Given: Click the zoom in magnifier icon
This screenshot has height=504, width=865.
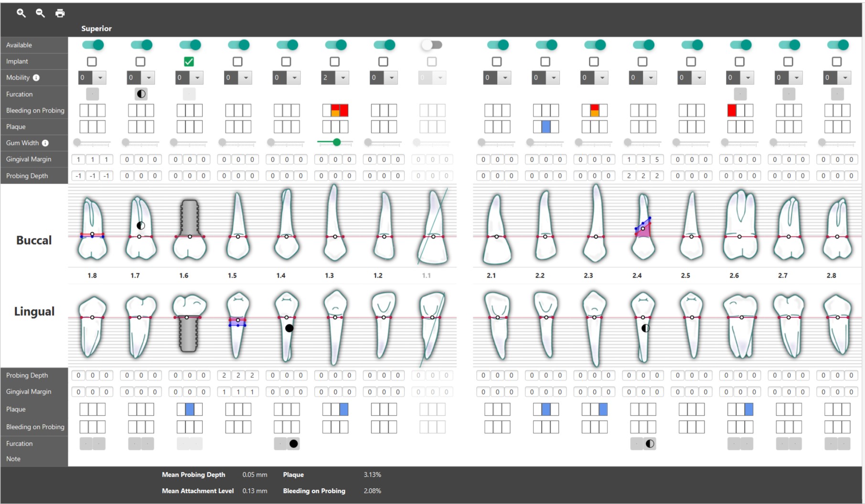Looking at the screenshot, I should click(21, 13).
